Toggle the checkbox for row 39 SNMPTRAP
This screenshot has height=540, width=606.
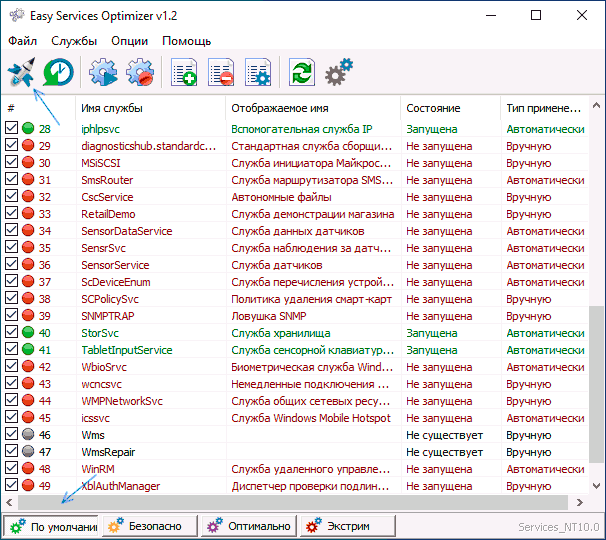[x=12, y=315]
